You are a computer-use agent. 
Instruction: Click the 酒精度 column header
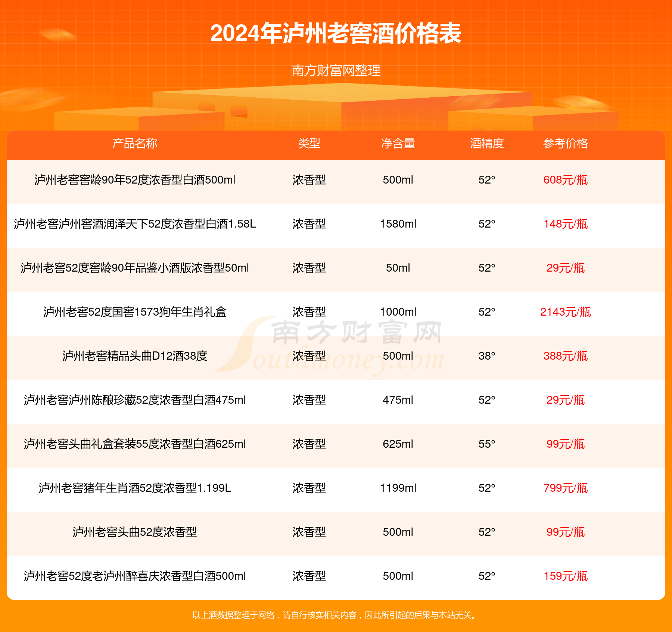pos(487,143)
